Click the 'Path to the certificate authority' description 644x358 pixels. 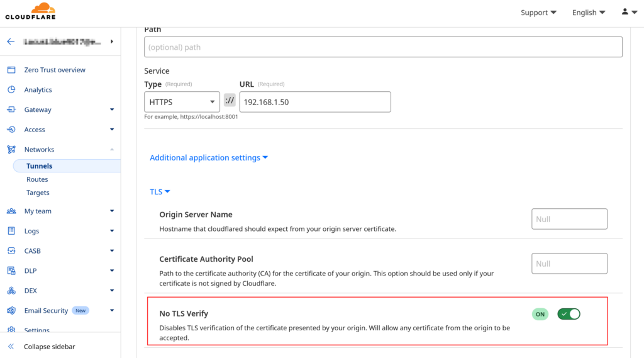click(x=326, y=278)
